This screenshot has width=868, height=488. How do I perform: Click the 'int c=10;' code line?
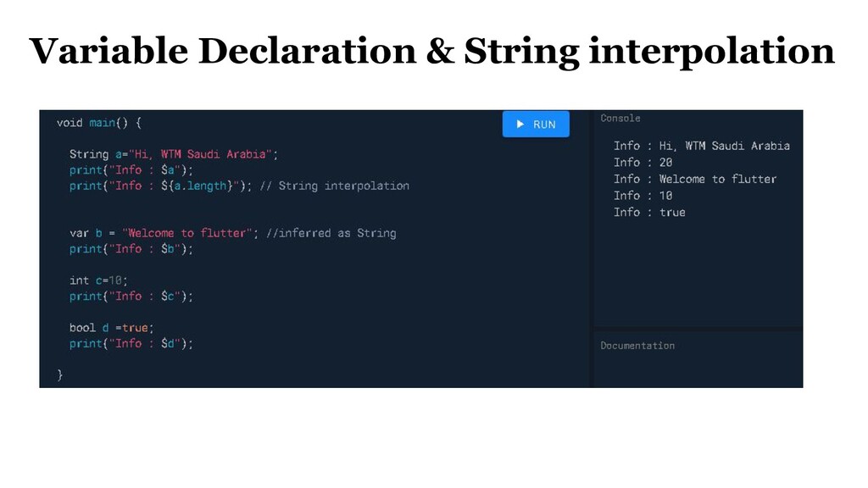point(98,280)
